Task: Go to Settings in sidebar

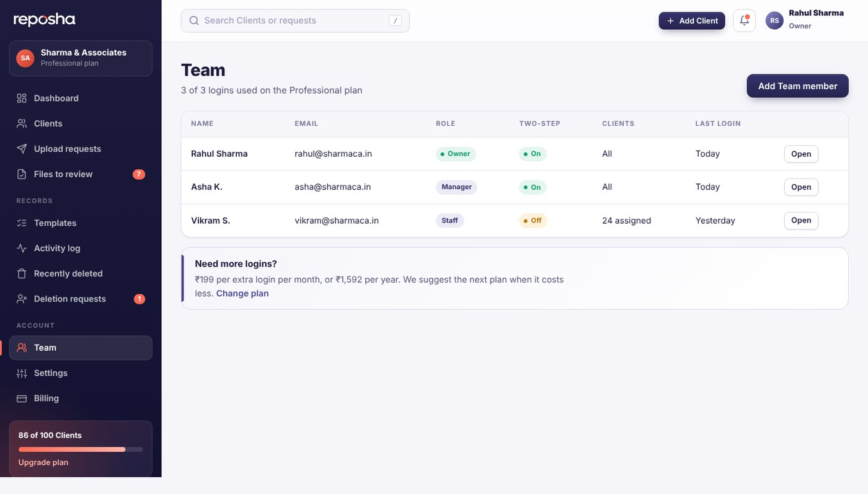Action: (81, 373)
